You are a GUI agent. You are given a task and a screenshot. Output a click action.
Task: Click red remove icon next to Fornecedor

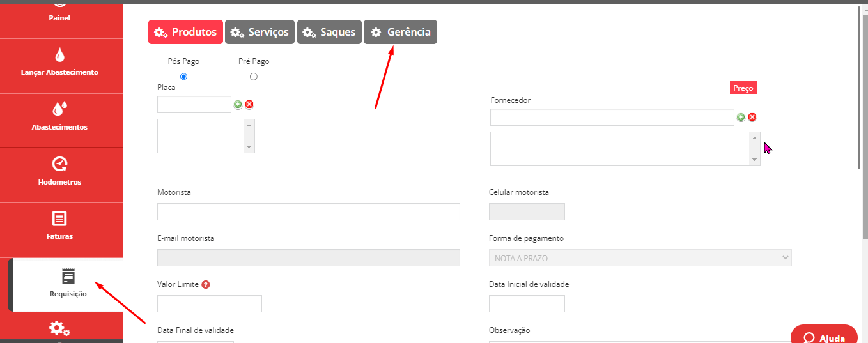tap(752, 118)
